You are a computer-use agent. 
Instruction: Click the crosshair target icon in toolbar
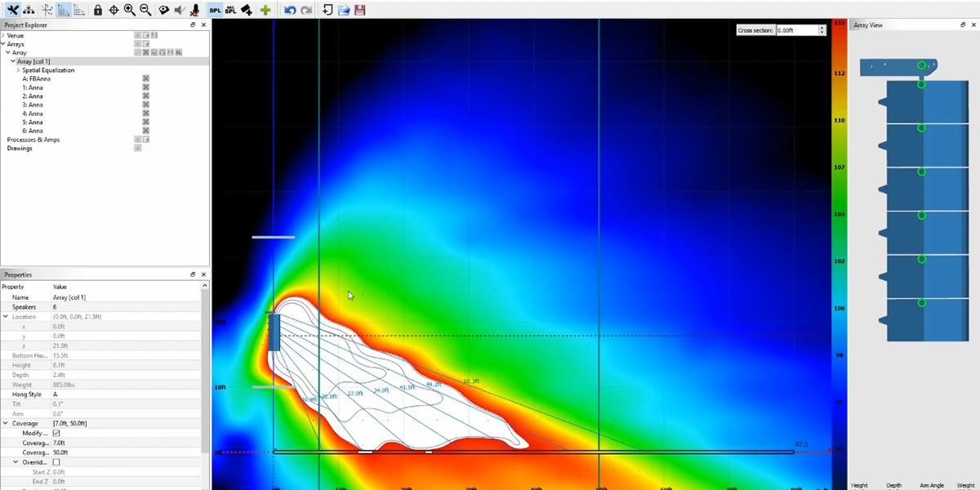pos(114,10)
